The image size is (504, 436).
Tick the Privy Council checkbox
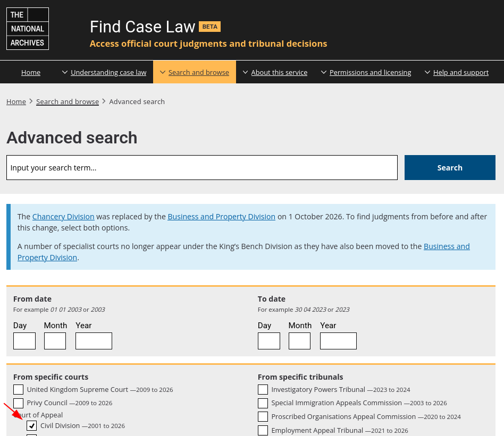click(x=18, y=403)
